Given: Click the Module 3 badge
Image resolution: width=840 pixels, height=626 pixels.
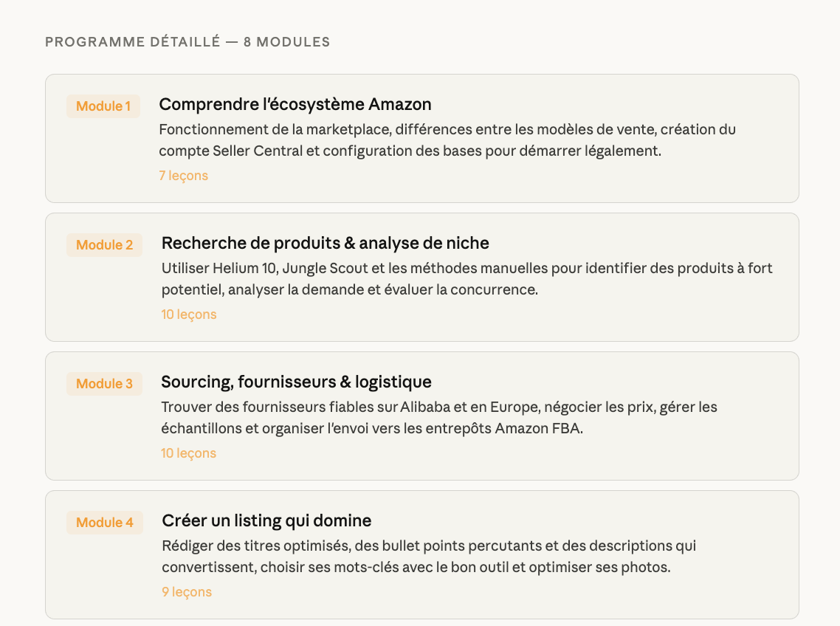Looking at the screenshot, I should pos(105,384).
